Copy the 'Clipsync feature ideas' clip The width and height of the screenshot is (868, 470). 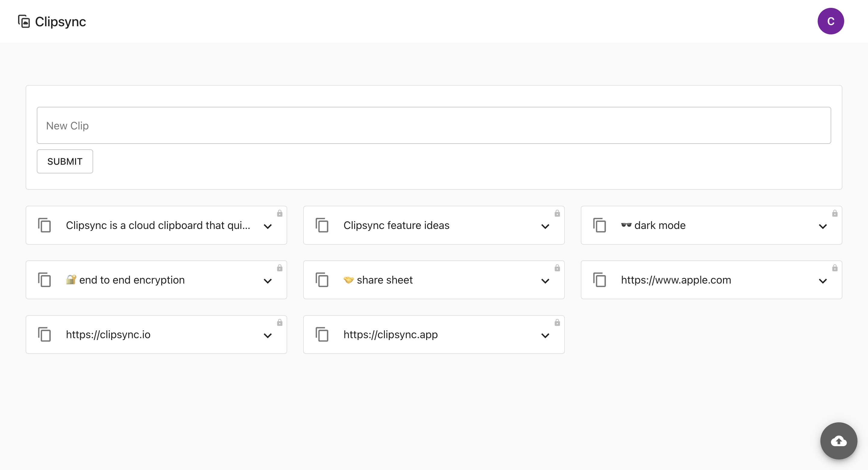(322, 225)
